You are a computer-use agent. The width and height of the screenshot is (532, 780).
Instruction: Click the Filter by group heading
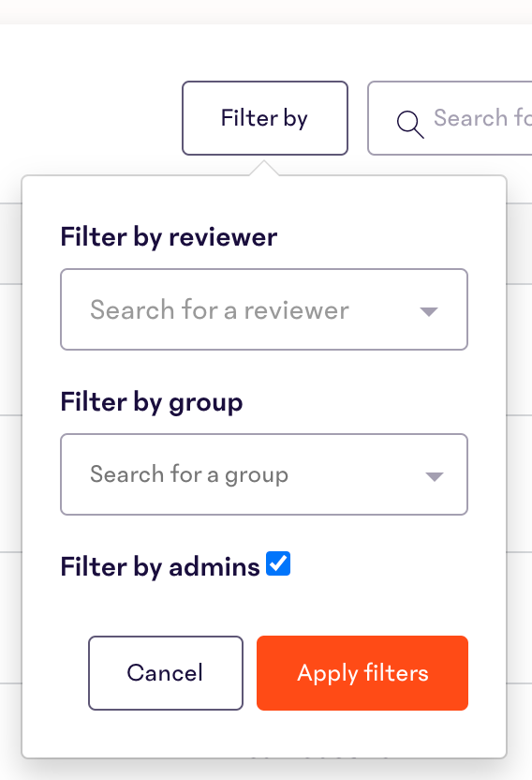pyautogui.click(x=152, y=402)
